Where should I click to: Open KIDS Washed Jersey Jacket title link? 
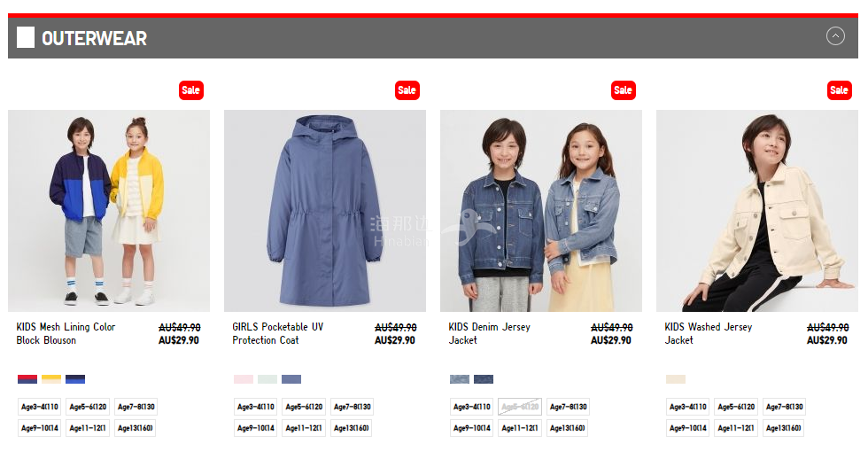[x=708, y=333]
